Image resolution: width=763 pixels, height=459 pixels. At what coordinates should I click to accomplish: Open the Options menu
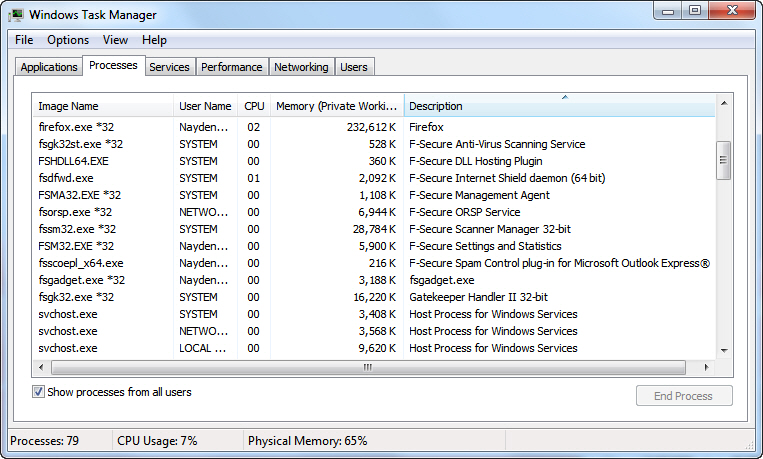pos(68,40)
